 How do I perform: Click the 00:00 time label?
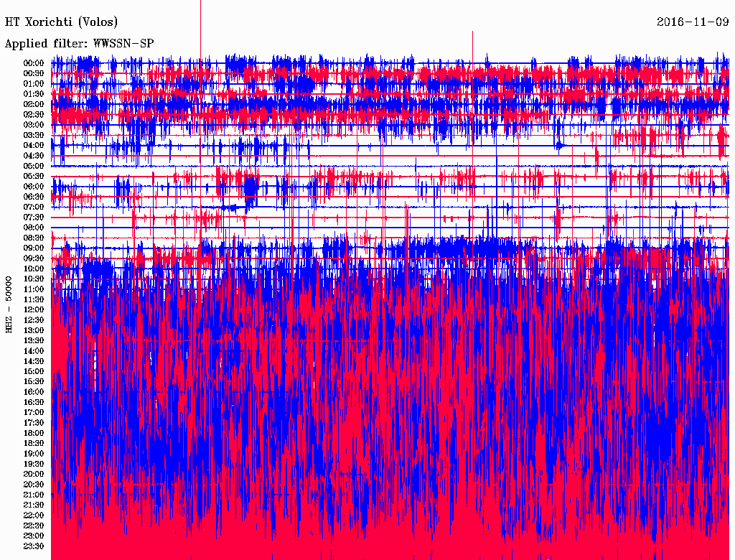[34, 63]
